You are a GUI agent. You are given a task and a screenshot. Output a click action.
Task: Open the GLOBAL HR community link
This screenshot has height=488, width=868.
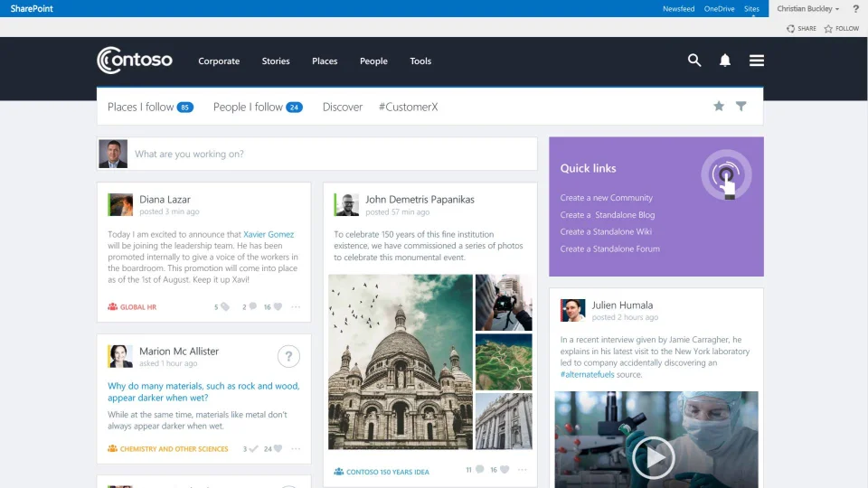(x=132, y=306)
